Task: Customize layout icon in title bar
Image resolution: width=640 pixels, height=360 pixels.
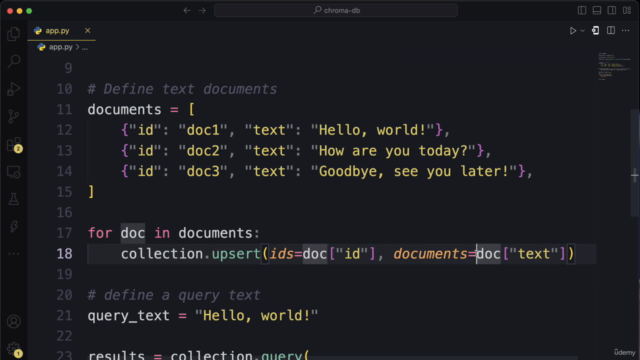Action: coord(627,11)
